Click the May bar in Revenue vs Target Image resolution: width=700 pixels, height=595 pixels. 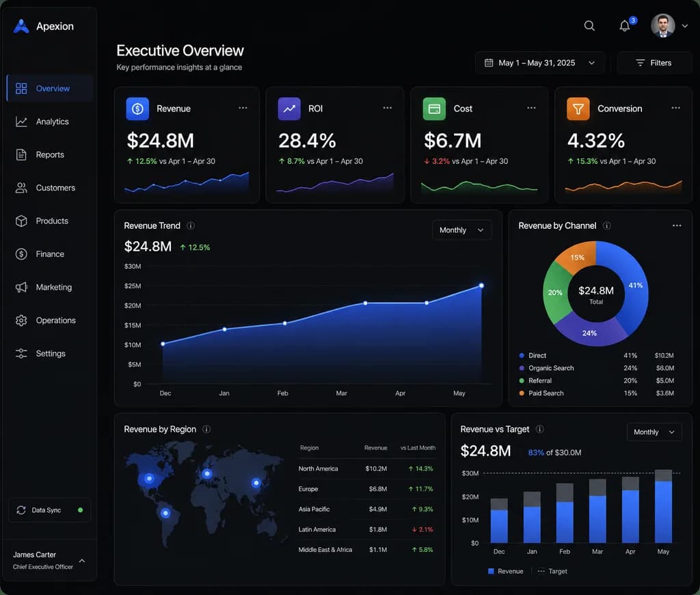coord(663,506)
